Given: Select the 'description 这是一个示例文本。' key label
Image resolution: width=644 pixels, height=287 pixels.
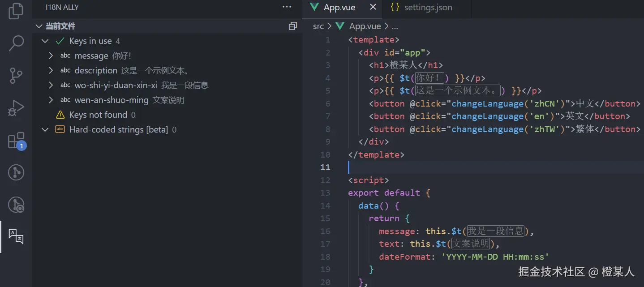Looking at the screenshot, I should (132, 71).
